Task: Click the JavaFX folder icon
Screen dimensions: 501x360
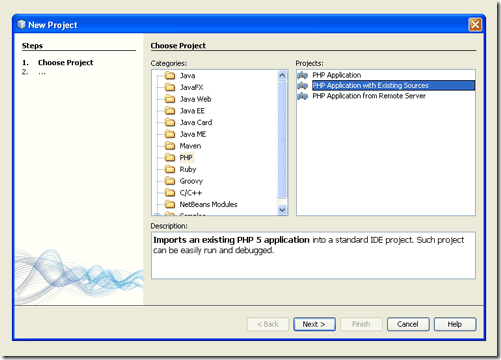Action: pos(170,87)
